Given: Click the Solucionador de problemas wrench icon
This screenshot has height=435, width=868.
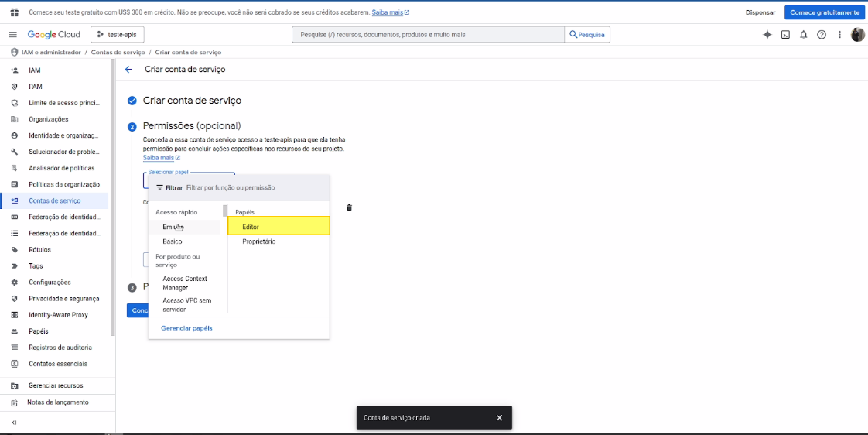Looking at the screenshot, I should [x=15, y=152].
